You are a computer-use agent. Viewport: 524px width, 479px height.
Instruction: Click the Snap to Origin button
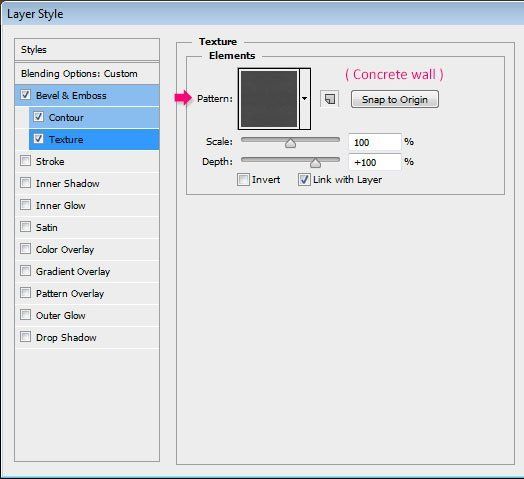[x=395, y=99]
